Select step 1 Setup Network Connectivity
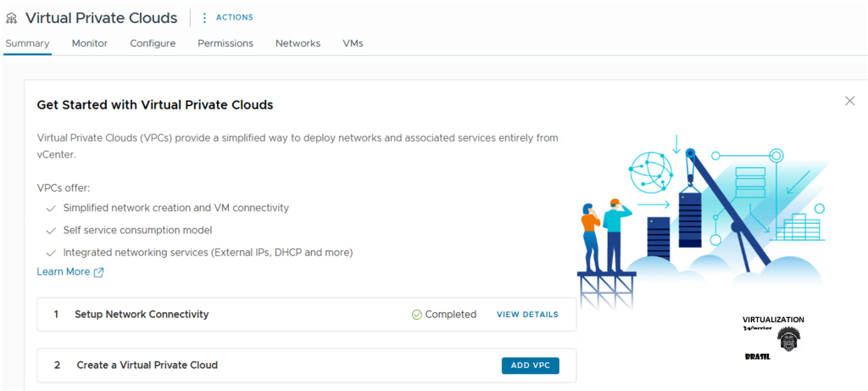 point(142,315)
